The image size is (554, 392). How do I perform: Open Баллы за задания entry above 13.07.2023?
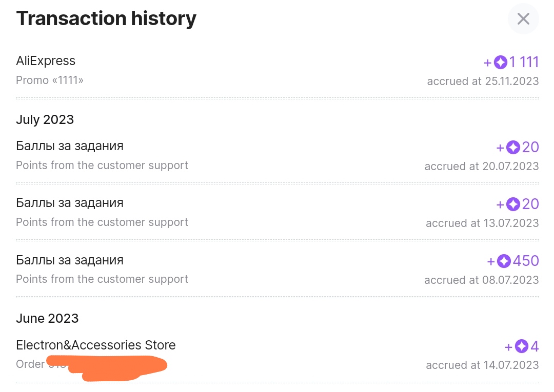click(70, 203)
